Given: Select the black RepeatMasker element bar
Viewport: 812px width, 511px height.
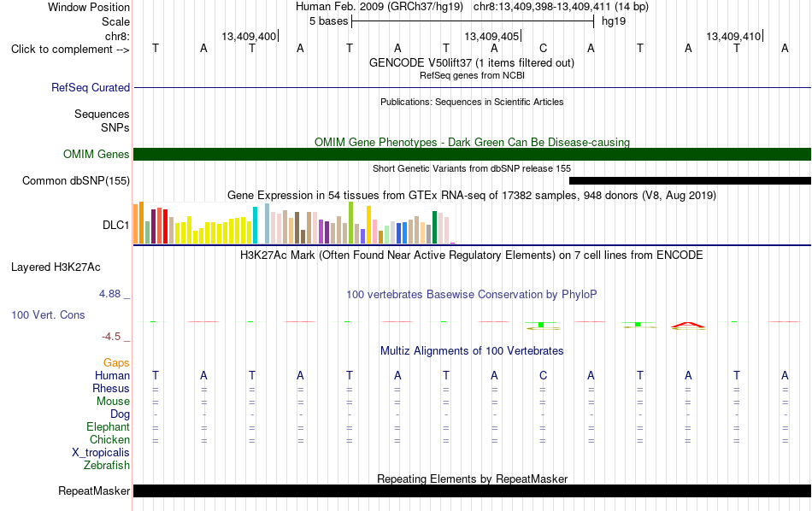Looking at the screenshot, I should pos(473,490).
